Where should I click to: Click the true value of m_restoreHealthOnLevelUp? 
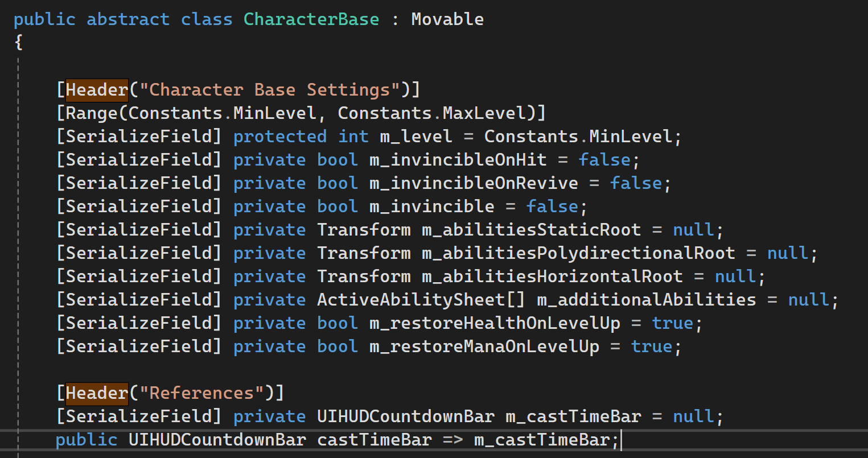point(672,323)
